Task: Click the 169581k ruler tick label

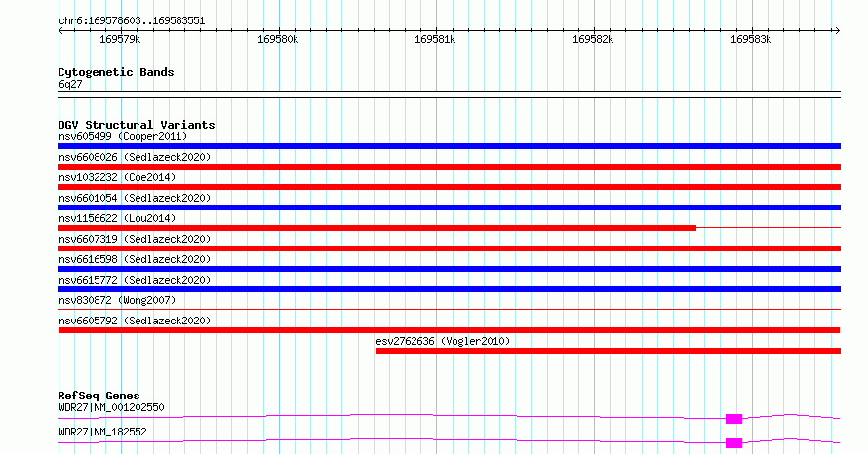Action: [x=435, y=39]
